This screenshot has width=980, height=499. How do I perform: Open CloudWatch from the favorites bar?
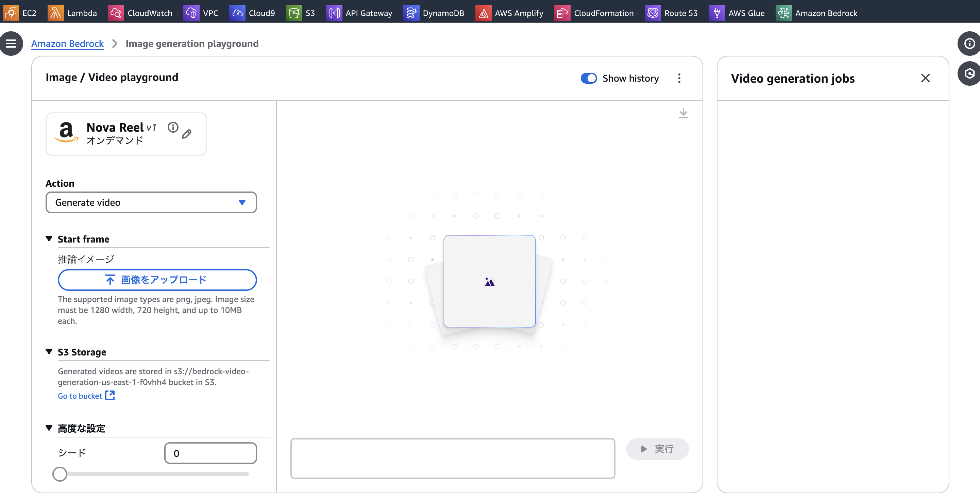click(140, 13)
